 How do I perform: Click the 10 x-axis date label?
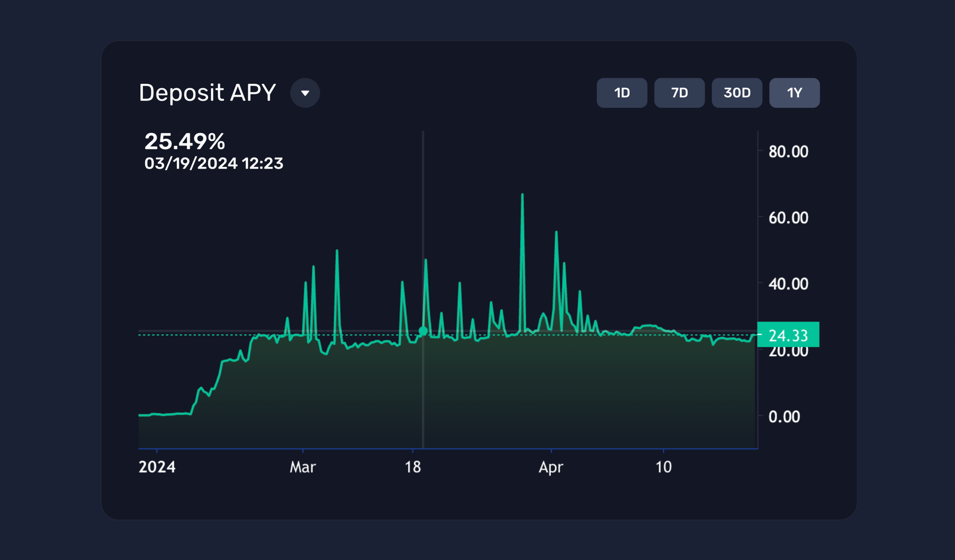(x=663, y=466)
